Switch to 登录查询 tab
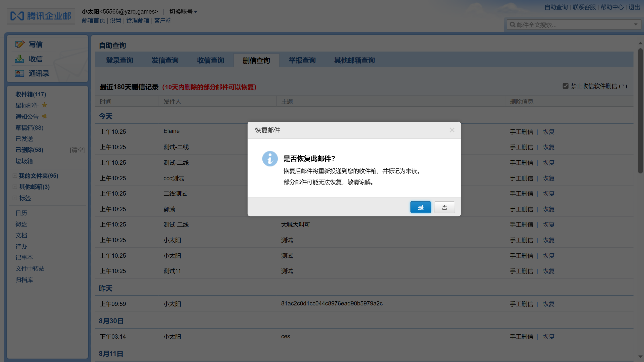This screenshot has height=362, width=644. click(119, 60)
